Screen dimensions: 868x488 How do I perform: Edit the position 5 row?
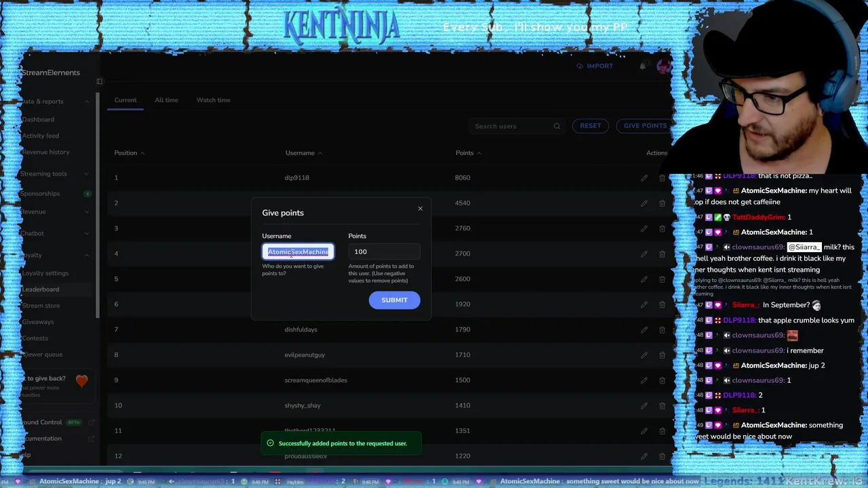pos(644,279)
